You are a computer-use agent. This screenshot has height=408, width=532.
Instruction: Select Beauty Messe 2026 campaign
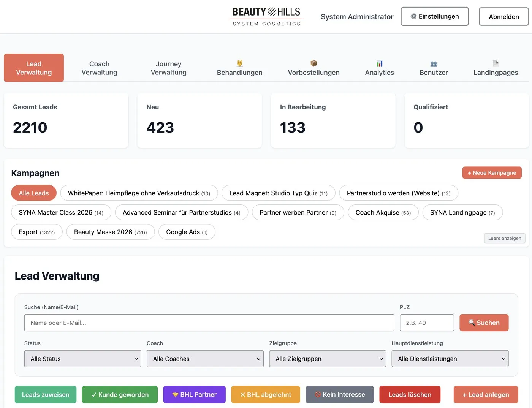click(111, 232)
